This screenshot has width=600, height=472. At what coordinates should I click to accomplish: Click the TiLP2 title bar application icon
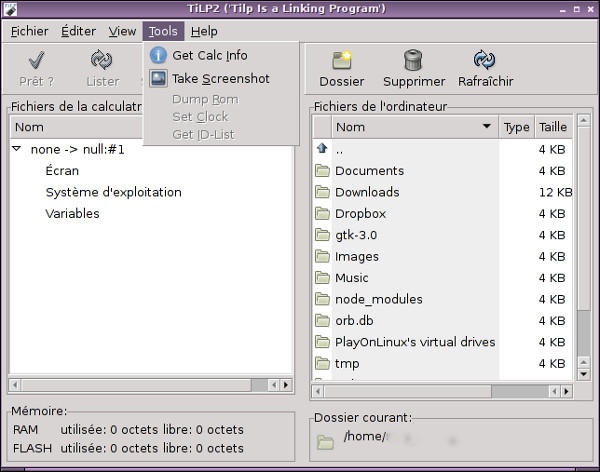pos(10,9)
